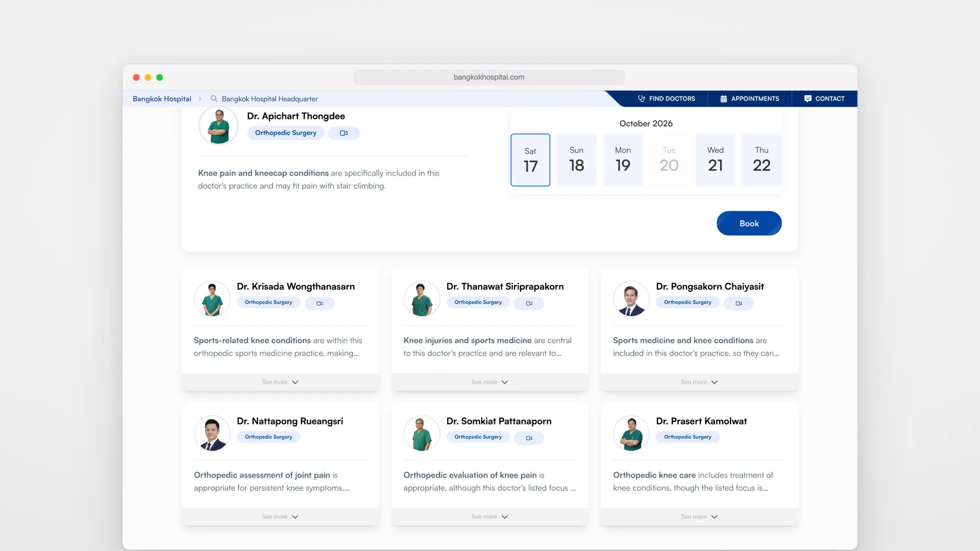The height and width of the screenshot is (551, 980).
Task: Click the October 2026 month label
Action: pos(646,123)
